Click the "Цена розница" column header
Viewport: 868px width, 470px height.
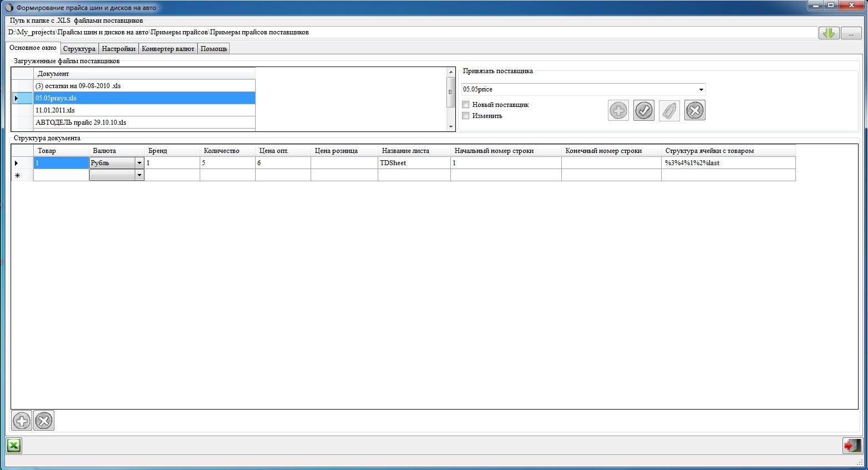[x=344, y=151]
